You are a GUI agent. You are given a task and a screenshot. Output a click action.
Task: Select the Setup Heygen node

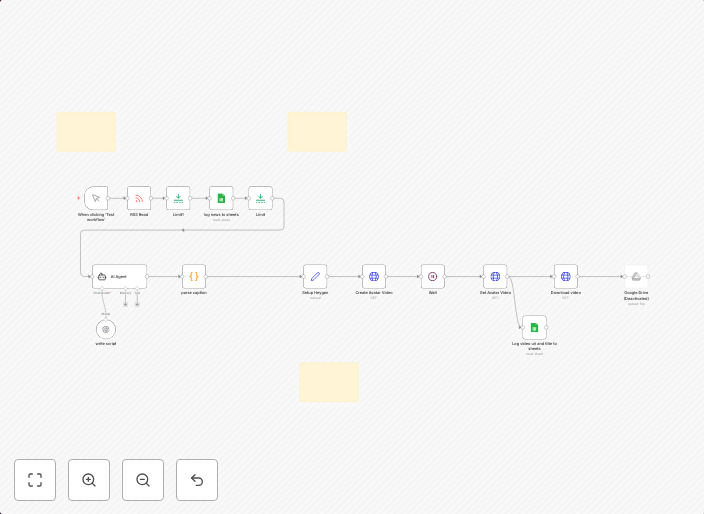[x=315, y=276]
